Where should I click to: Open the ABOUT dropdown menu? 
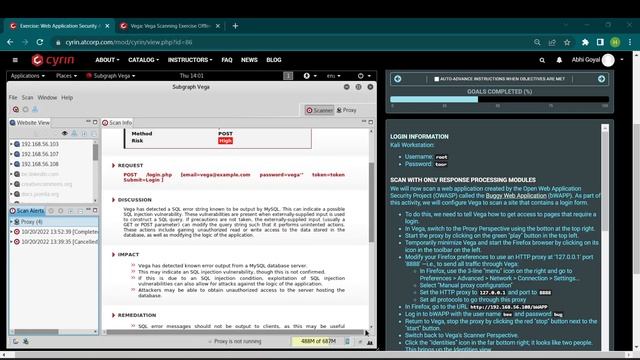[x=107, y=60]
